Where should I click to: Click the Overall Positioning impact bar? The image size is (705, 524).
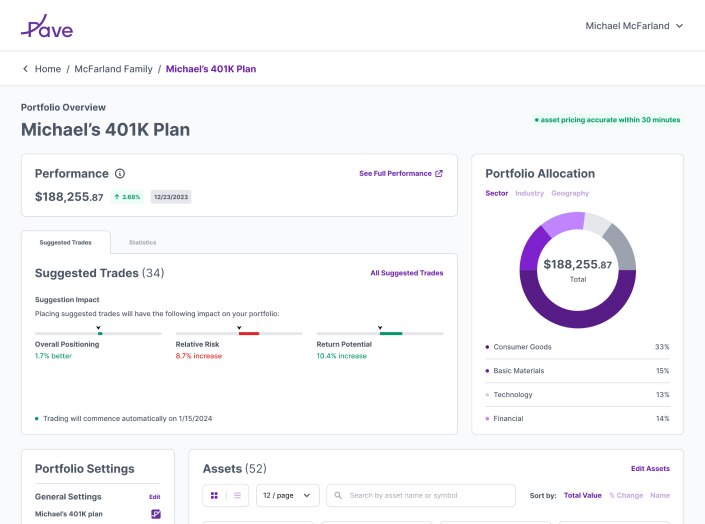point(98,333)
